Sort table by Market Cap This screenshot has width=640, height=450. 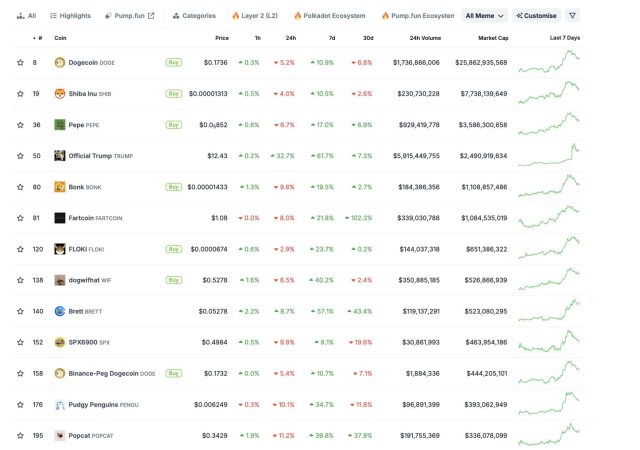click(493, 38)
